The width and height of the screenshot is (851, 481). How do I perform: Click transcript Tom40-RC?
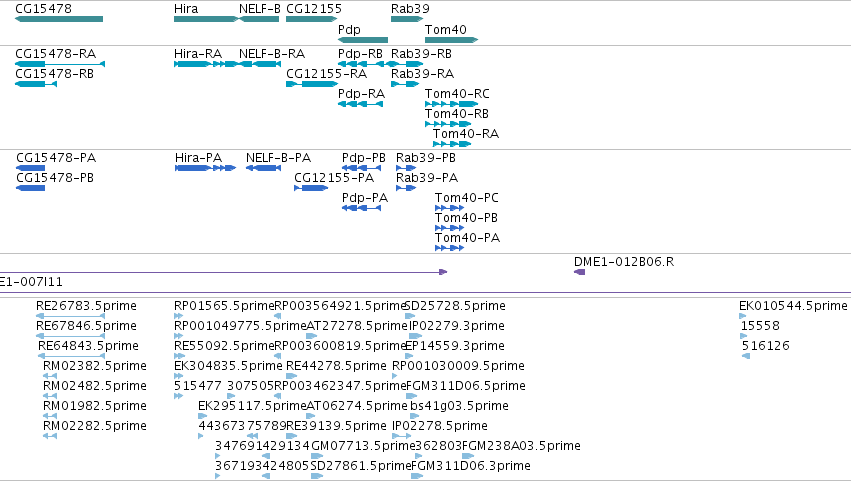[x=457, y=94]
